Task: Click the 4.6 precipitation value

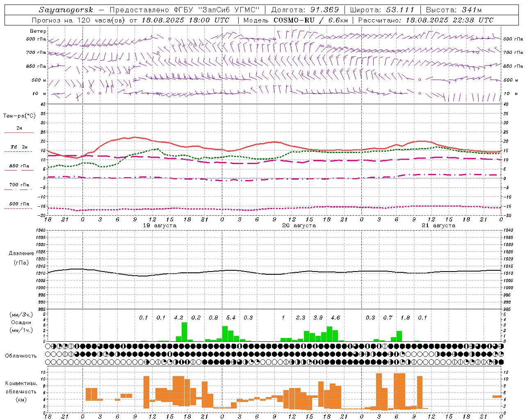Action: pos(335,318)
